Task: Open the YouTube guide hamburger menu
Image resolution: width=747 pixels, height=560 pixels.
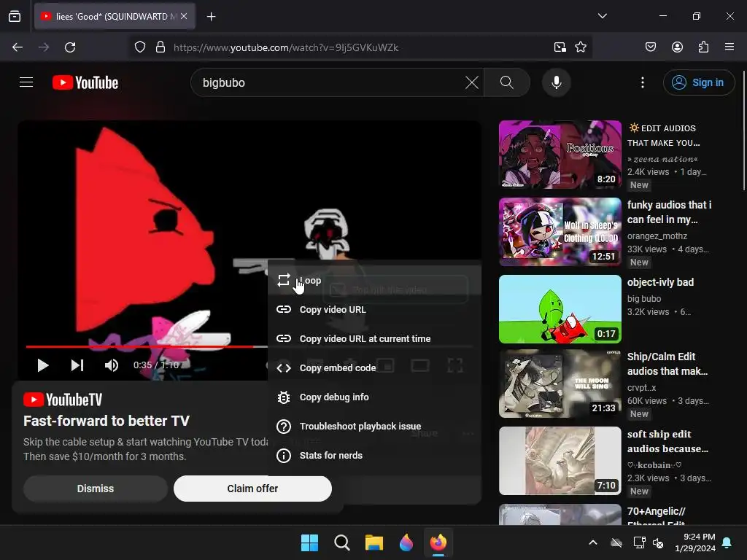Action: pos(26,82)
